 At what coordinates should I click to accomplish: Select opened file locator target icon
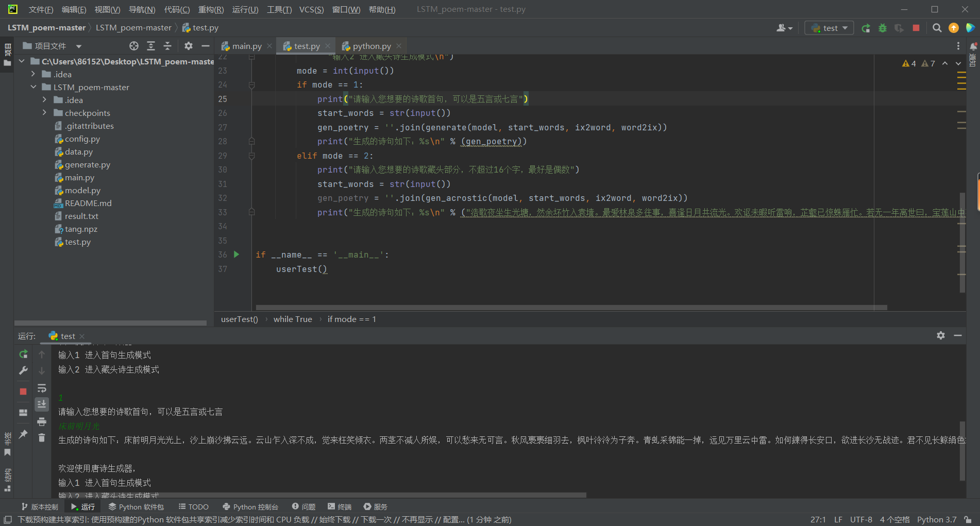click(x=134, y=46)
